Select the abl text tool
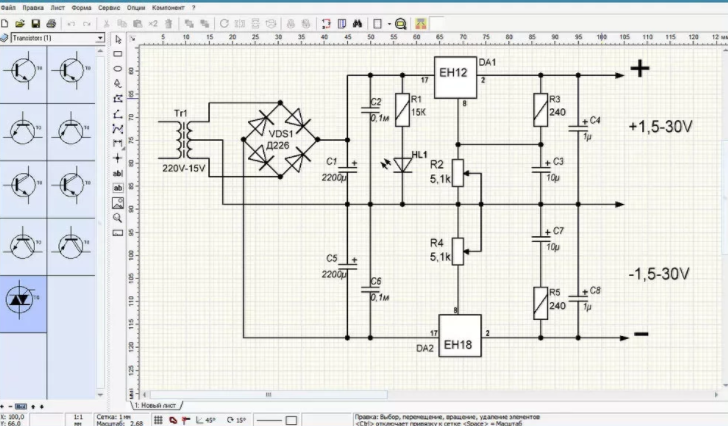The width and height of the screenshot is (728, 426). click(118, 173)
